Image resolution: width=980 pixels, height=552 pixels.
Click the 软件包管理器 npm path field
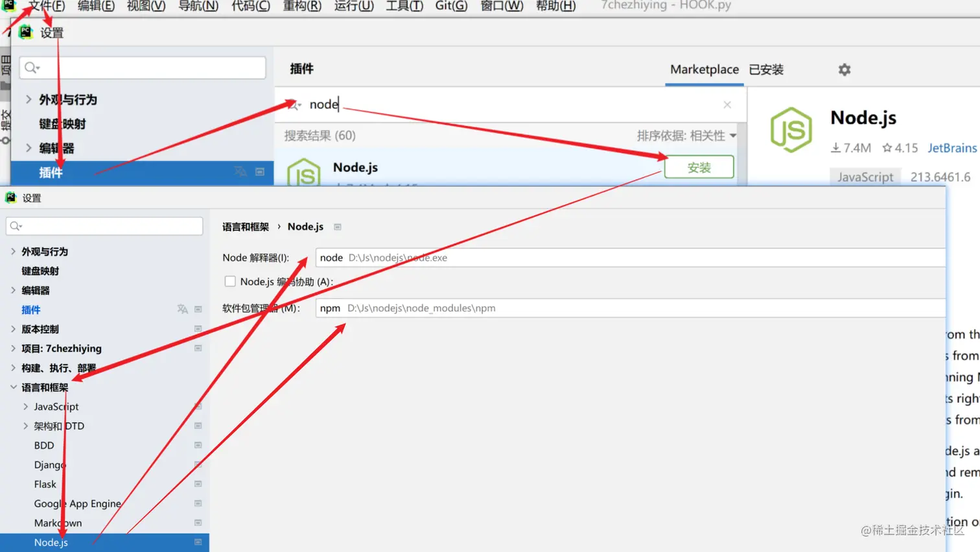(x=630, y=308)
